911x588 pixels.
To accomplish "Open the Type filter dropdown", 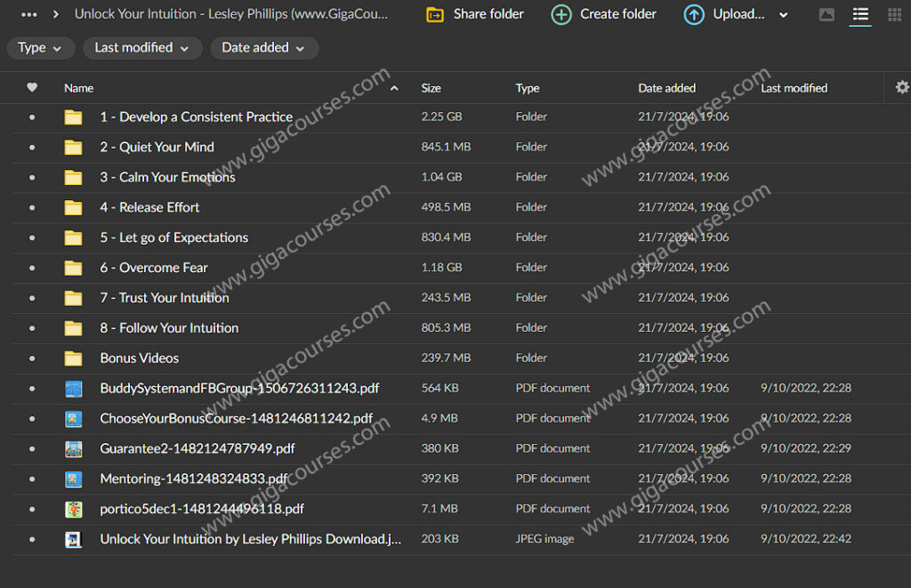I will (x=40, y=48).
